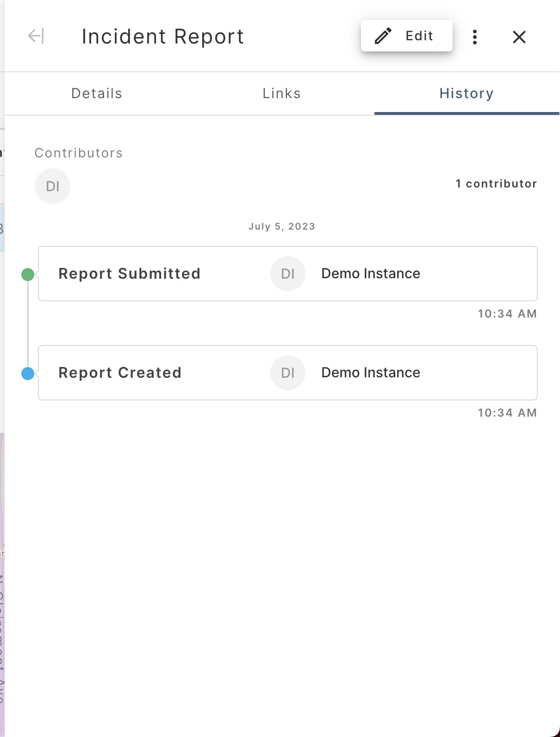Screen dimensions: 560x737
Task: Click the blue Report Created timeline dot
Action: 28,374
